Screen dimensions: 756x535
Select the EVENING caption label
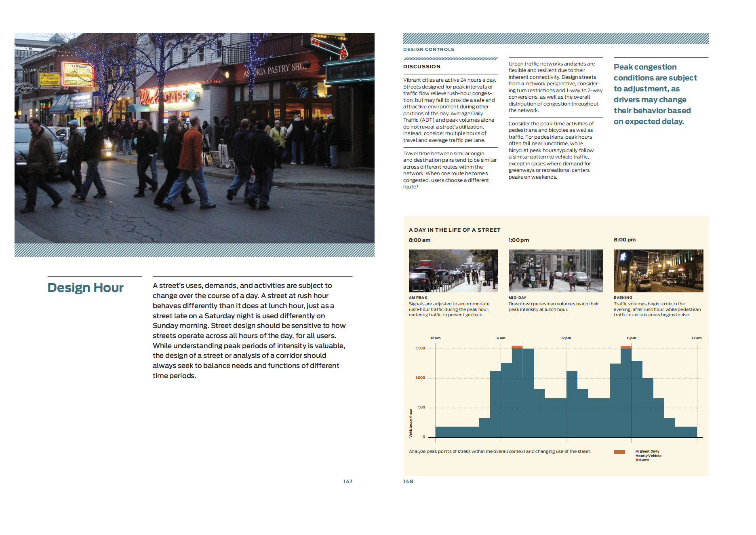click(x=623, y=298)
